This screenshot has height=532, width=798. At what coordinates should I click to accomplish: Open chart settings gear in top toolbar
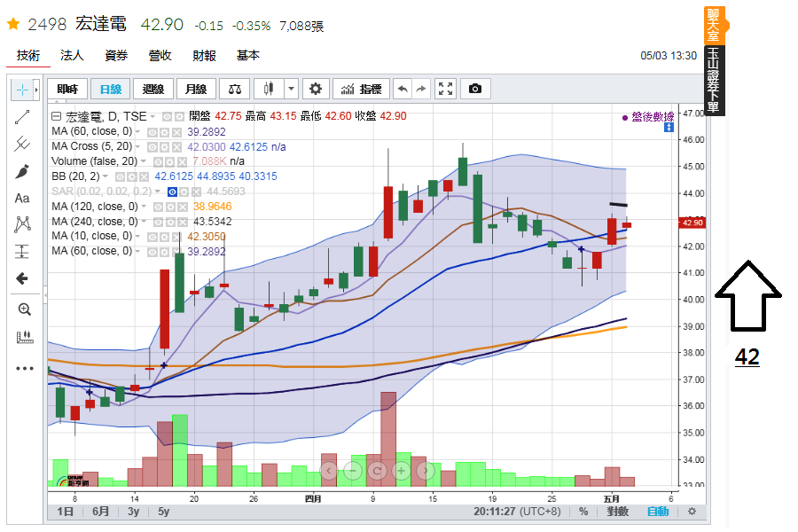tap(316, 89)
